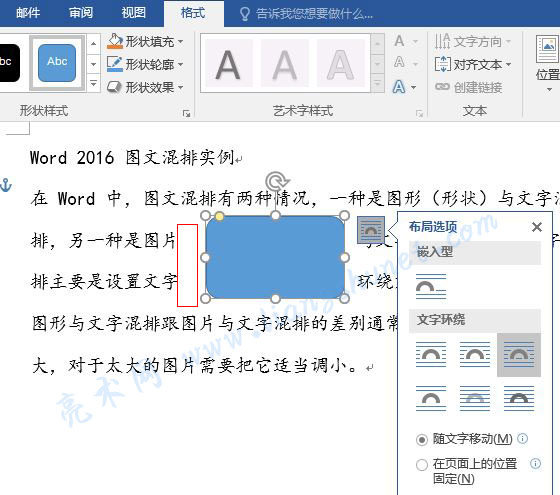This screenshot has height=495, width=560.
Task: Click the object anchor icon
Action: pos(6,185)
